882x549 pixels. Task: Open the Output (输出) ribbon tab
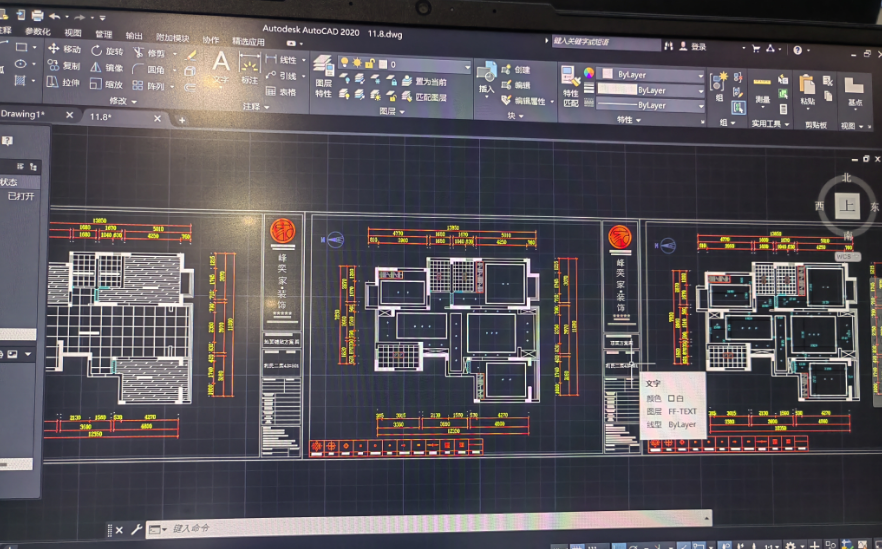(133, 35)
